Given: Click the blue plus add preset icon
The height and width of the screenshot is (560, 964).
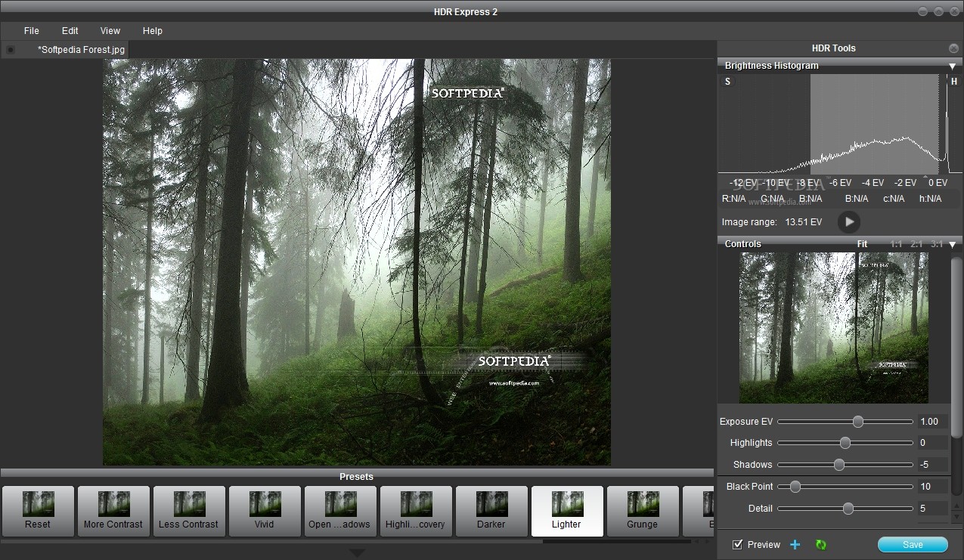Looking at the screenshot, I should (795, 544).
